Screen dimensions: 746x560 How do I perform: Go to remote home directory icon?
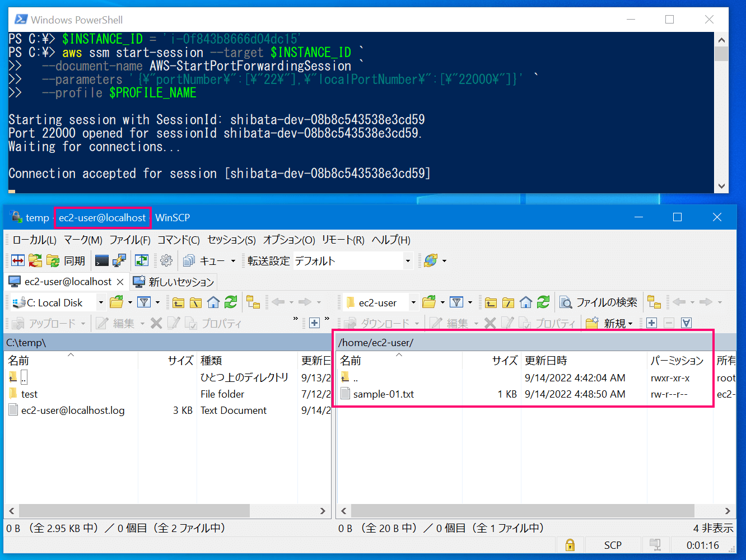pos(526,302)
